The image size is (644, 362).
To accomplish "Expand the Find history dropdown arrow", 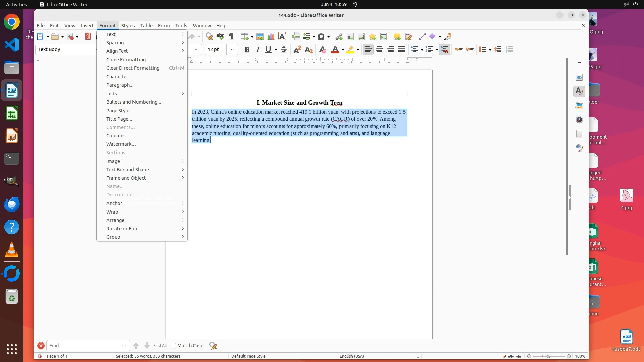I will coord(124,346).
